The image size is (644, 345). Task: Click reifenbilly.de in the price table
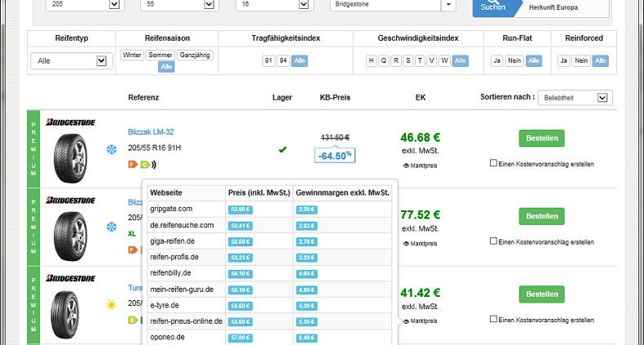pyautogui.click(x=170, y=272)
